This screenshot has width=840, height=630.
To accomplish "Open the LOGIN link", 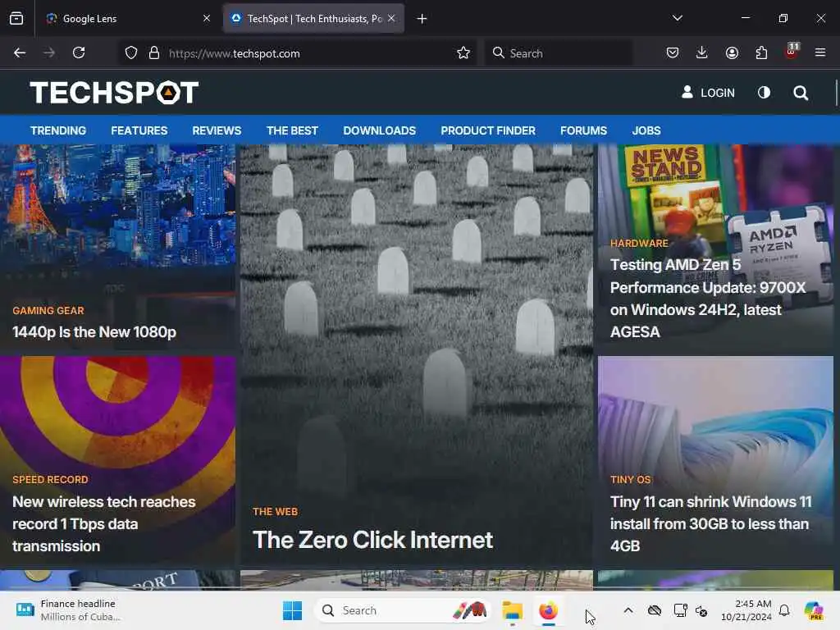I will tap(708, 93).
